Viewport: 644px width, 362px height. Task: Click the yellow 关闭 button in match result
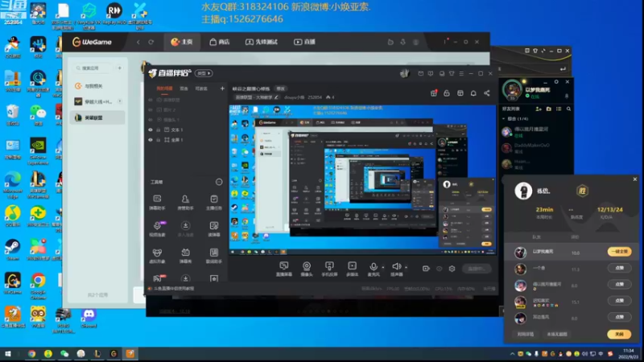click(x=619, y=334)
